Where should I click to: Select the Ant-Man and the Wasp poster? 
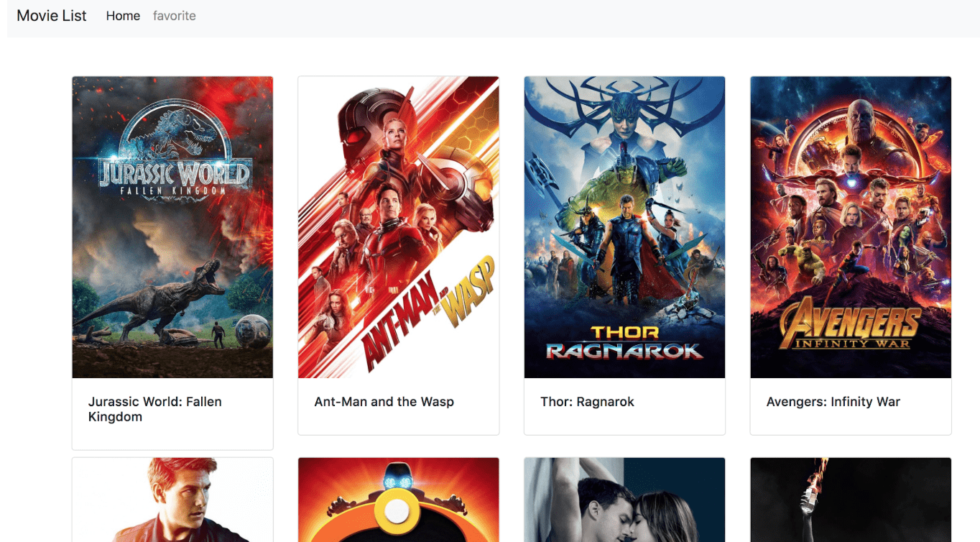(399, 227)
